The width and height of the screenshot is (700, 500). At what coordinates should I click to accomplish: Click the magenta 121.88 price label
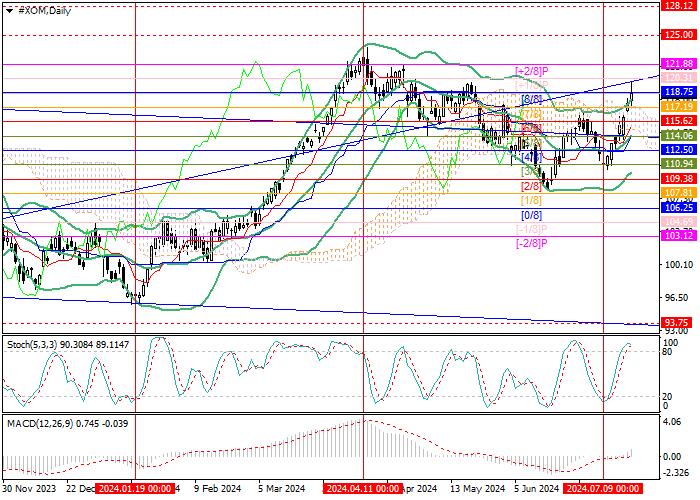tap(678, 64)
